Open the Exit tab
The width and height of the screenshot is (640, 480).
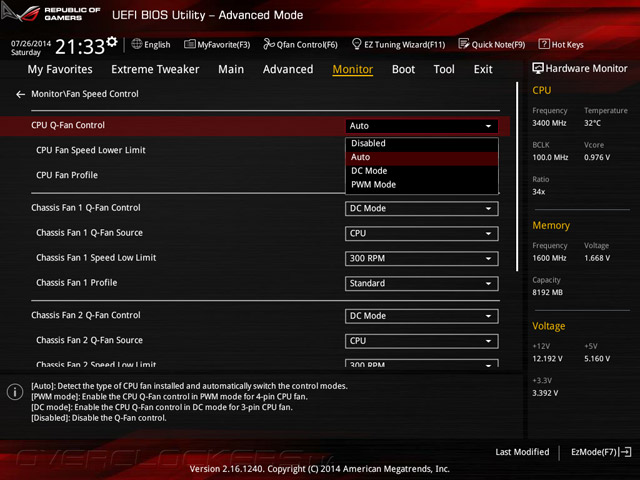pyautogui.click(x=483, y=69)
